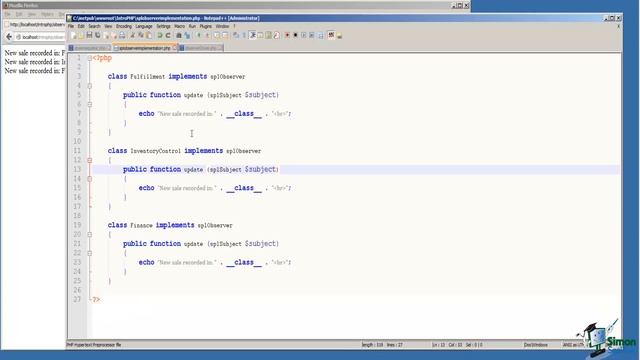
Task: Switch to the first document tab
Action: (x=90, y=48)
